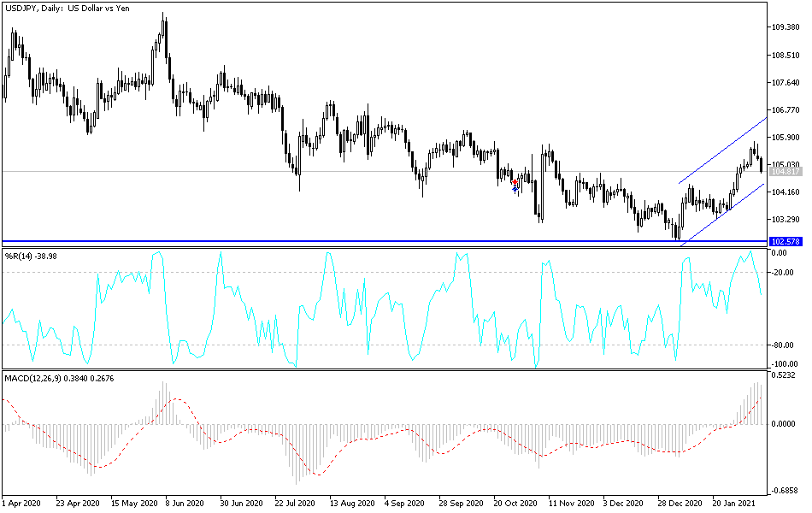Select the %R(14) indicator label
The image size is (812, 513).
[x=28, y=254]
